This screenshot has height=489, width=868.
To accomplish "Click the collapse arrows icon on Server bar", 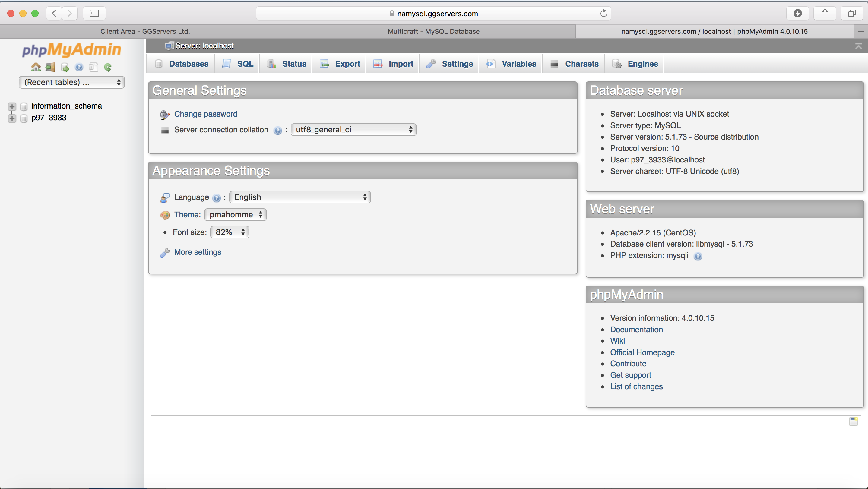I will pos(858,46).
